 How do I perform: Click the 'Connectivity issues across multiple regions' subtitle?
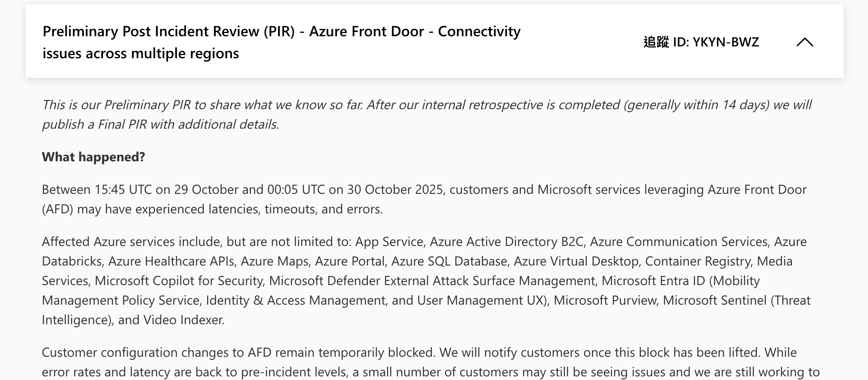[x=141, y=53]
